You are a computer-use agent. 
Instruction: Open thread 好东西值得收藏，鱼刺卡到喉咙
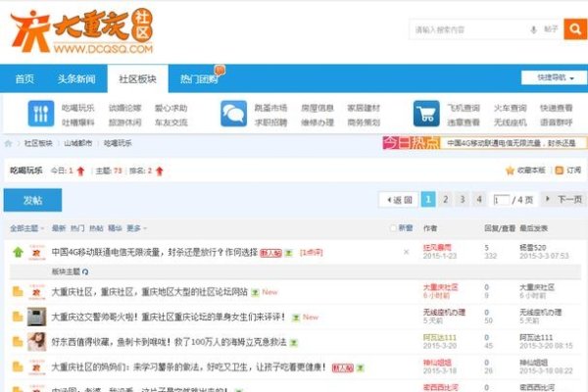pyautogui.click(x=169, y=342)
